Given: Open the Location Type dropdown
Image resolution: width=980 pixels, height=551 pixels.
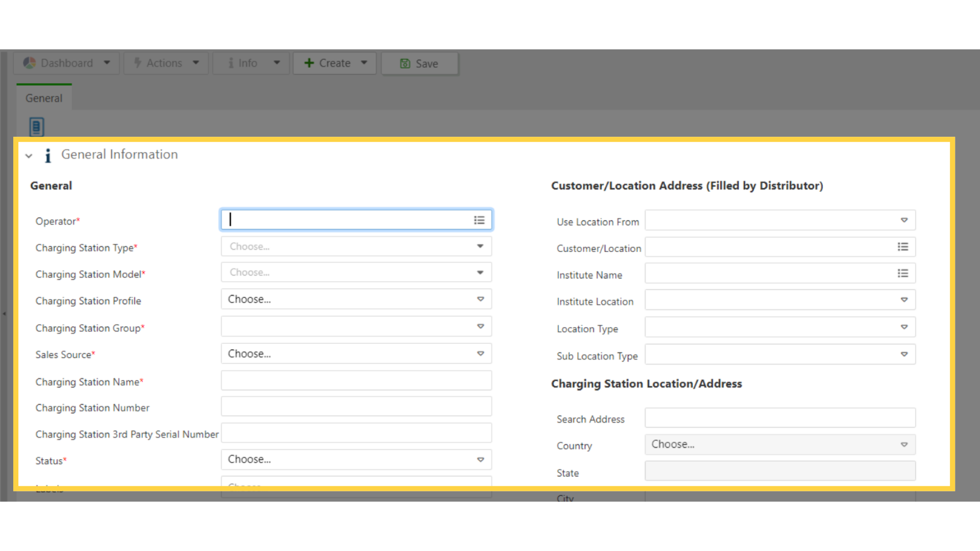Looking at the screenshot, I should tap(780, 327).
